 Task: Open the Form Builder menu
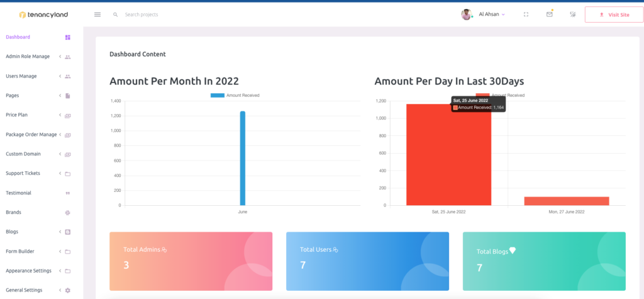click(x=20, y=251)
